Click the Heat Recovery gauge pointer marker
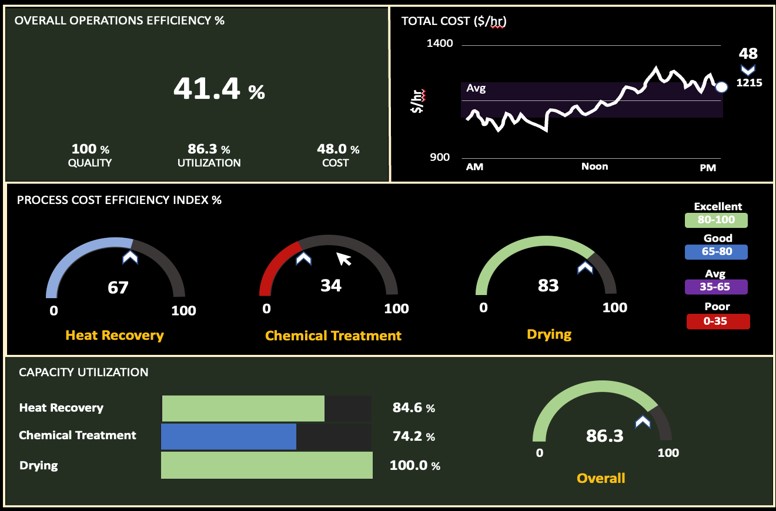Screen dimensions: 776x511 point(129,258)
